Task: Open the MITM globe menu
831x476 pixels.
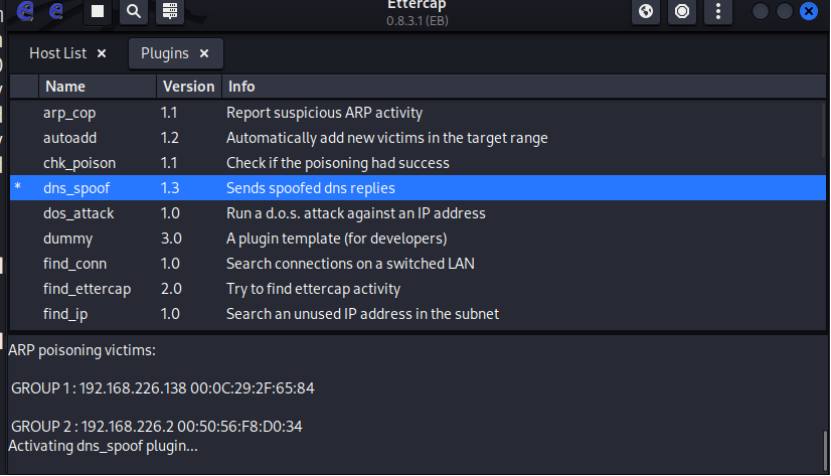Action: [x=646, y=11]
